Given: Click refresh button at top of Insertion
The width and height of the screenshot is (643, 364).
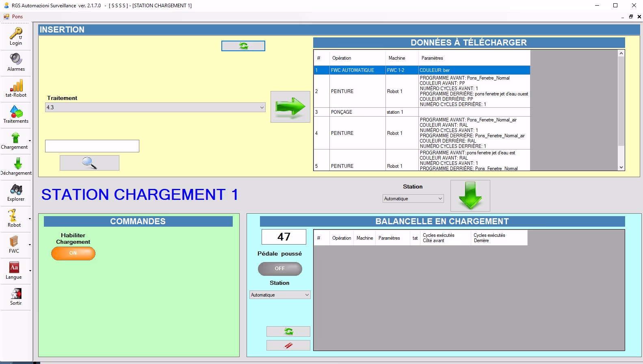Looking at the screenshot, I should 243,46.
